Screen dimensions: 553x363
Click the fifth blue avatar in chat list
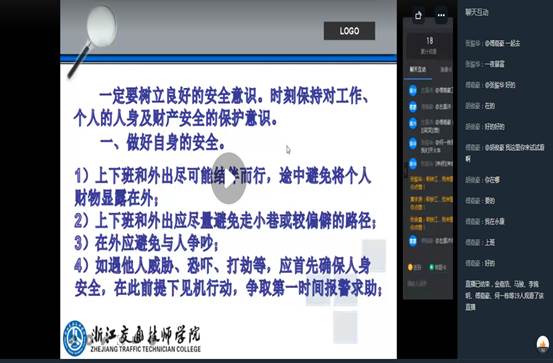(413, 164)
